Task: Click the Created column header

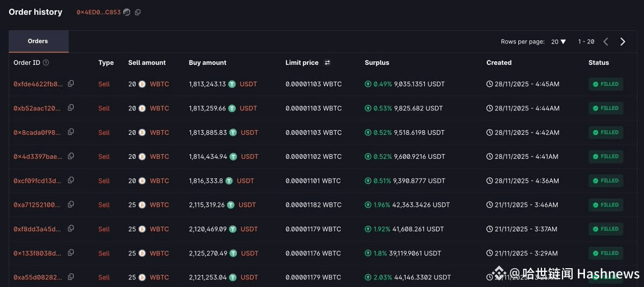Action: 499,63
